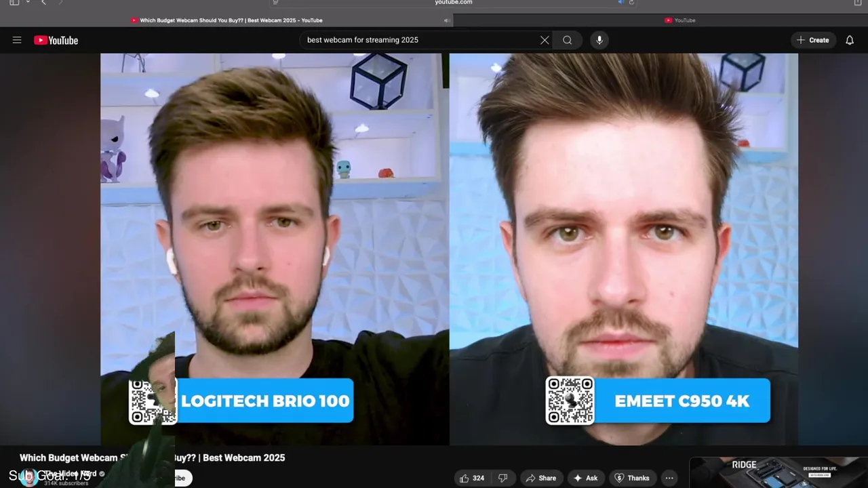This screenshot has width=868, height=488.
Task: Send a Thanks to the creator
Action: click(632, 478)
